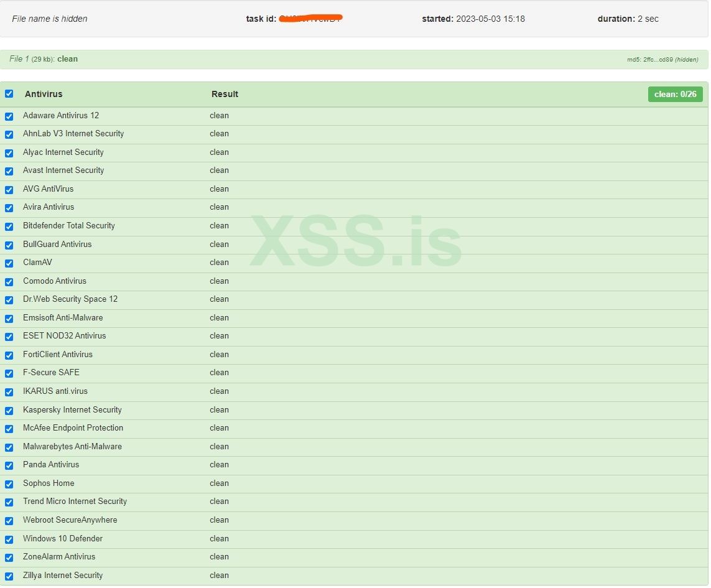Toggle Zillya Internet Security checkbox
The width and height of the screenshot is (711, 588).
[x=9, y=577]
